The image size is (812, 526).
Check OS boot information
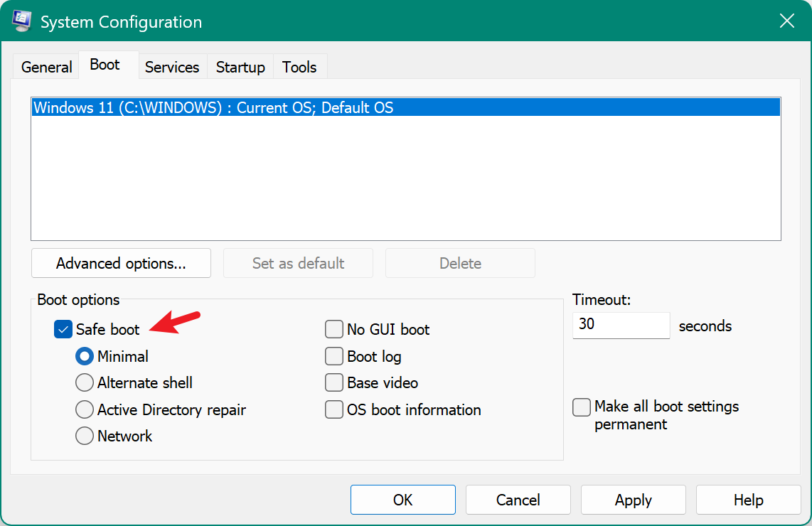coord(334,410)
